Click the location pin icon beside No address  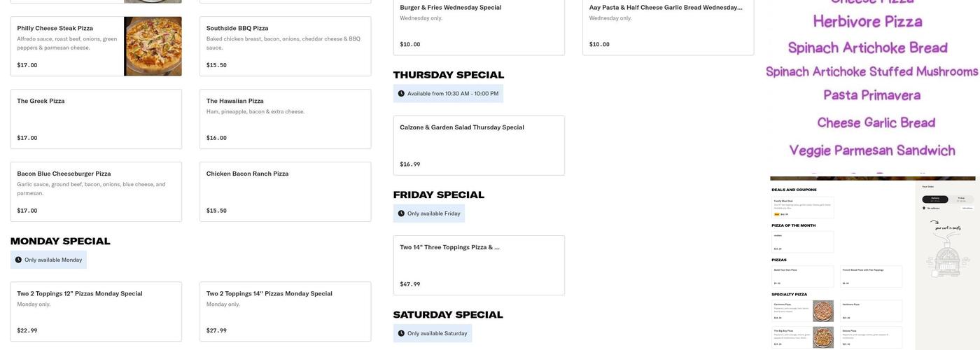(x=924, y=208)
